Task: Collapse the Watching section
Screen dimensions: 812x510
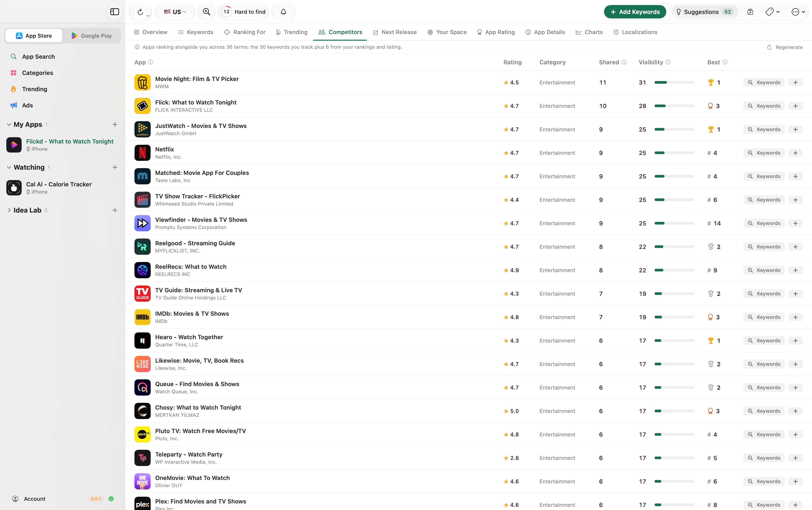Action: pyautogui.click(x=9, y=167)
